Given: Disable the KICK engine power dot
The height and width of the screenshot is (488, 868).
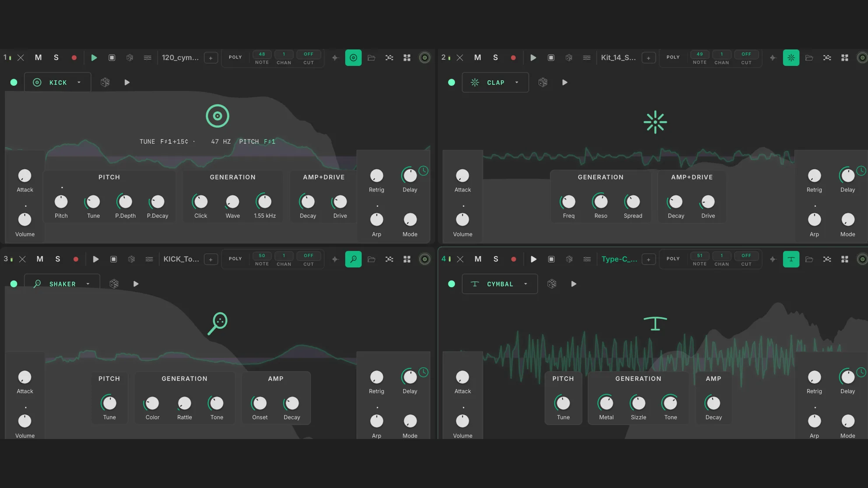Looking at the screenshot, I should [14, 82].
